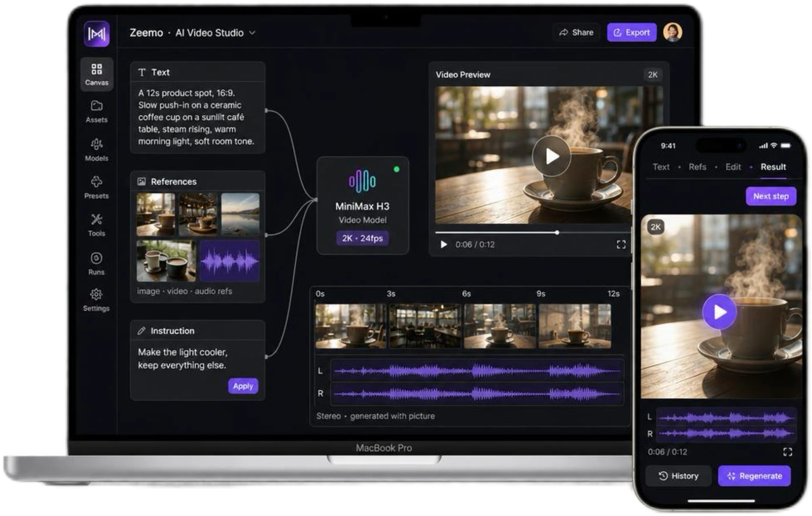Click 'image · video · audio refs' caption
812x516 pixels.
pyautogui.click(x=184, y=291)
